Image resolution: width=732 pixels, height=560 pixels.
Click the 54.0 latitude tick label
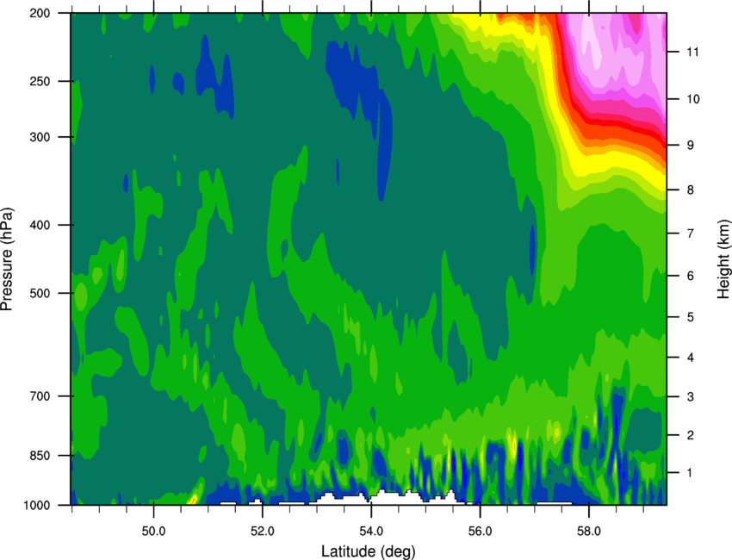371,532
